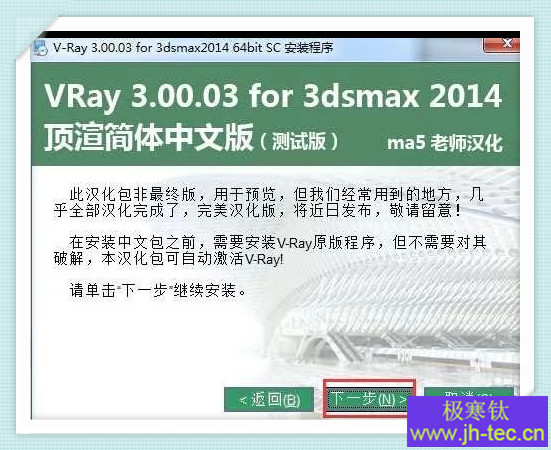Click the ma5 老师汉化 credit text

point(445,143)
